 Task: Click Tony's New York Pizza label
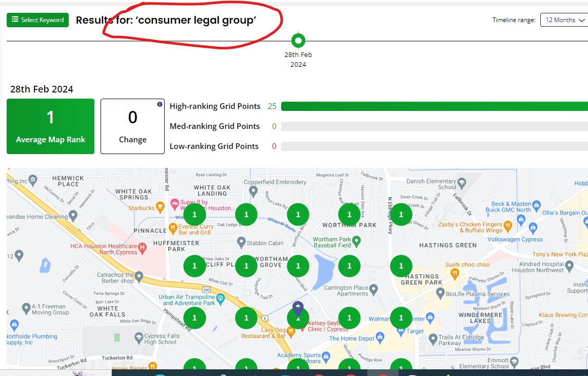[x=560, y=254]
